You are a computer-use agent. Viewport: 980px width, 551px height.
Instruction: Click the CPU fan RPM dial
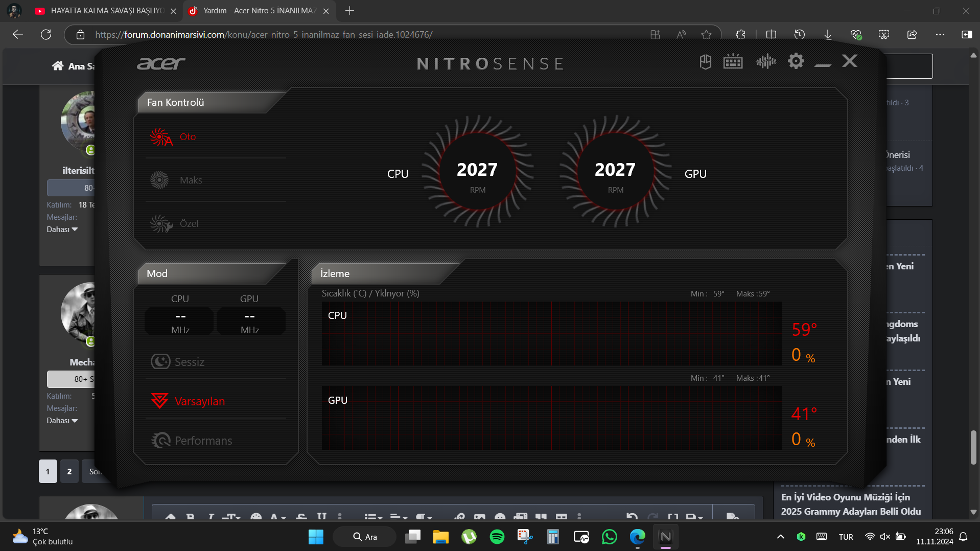coord(477,172)
